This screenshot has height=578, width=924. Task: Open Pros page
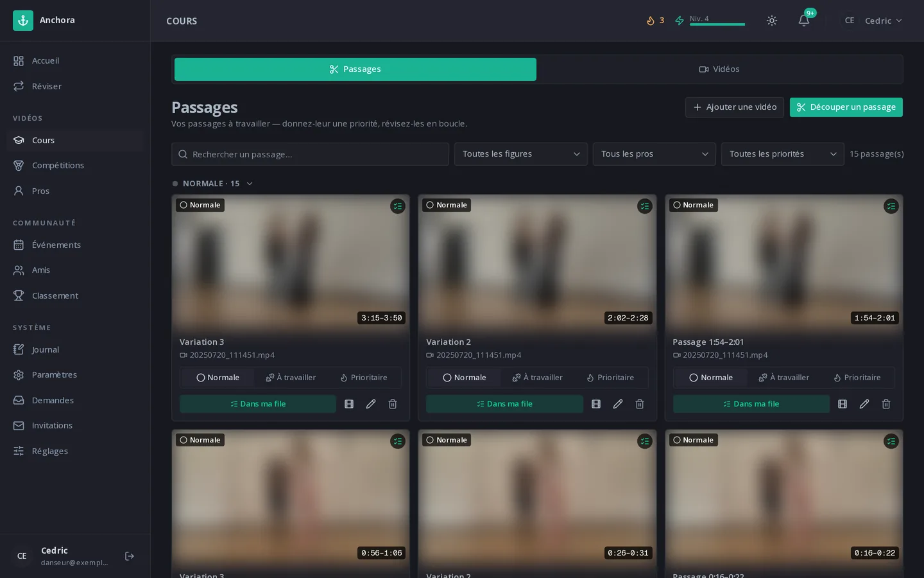click(75, 191)
